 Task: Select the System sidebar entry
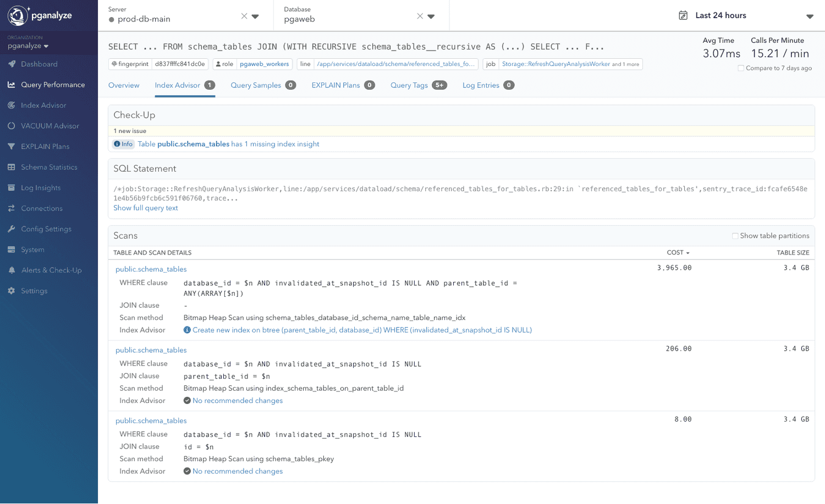point(31,249)
